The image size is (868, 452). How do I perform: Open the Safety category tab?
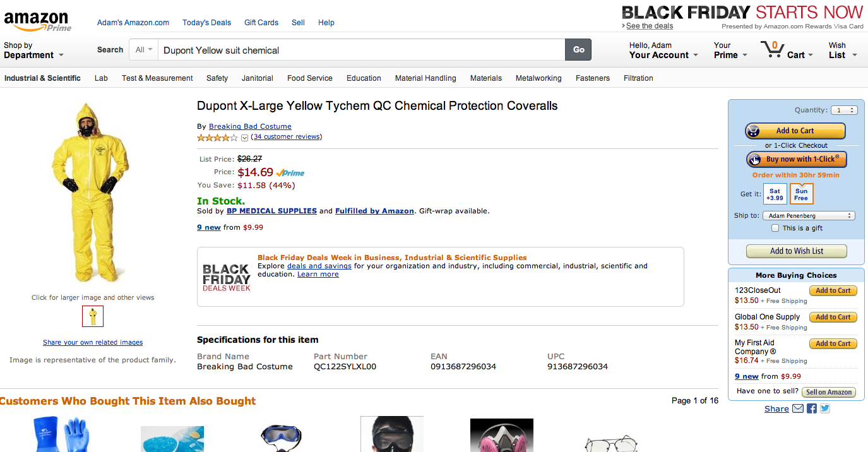tap(217, 78)
